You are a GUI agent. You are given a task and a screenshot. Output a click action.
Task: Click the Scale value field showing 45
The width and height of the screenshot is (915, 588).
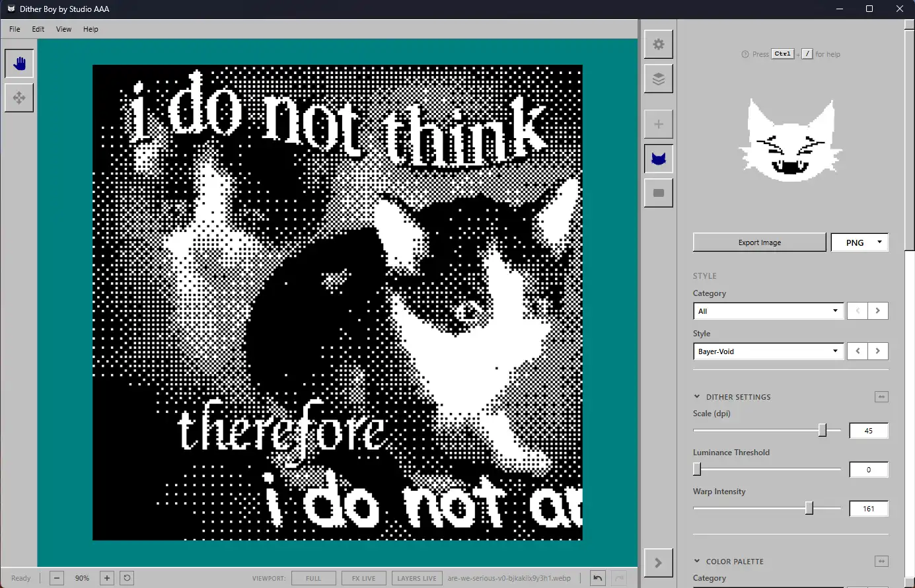click(x=869, y=431)
